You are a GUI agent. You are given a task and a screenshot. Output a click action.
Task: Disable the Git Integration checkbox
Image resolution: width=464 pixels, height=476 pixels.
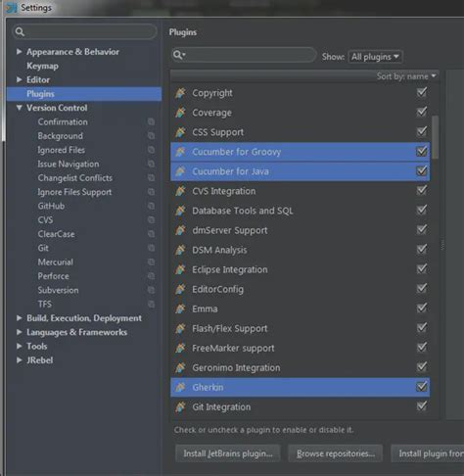click(422, 406)
